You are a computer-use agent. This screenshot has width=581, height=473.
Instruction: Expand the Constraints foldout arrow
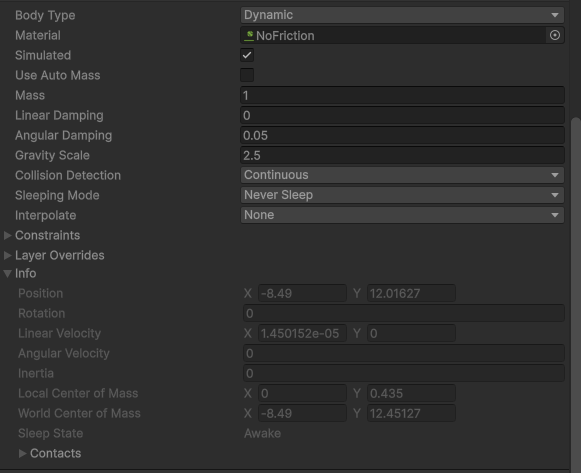pyautogui.click(x=7, y=235)
